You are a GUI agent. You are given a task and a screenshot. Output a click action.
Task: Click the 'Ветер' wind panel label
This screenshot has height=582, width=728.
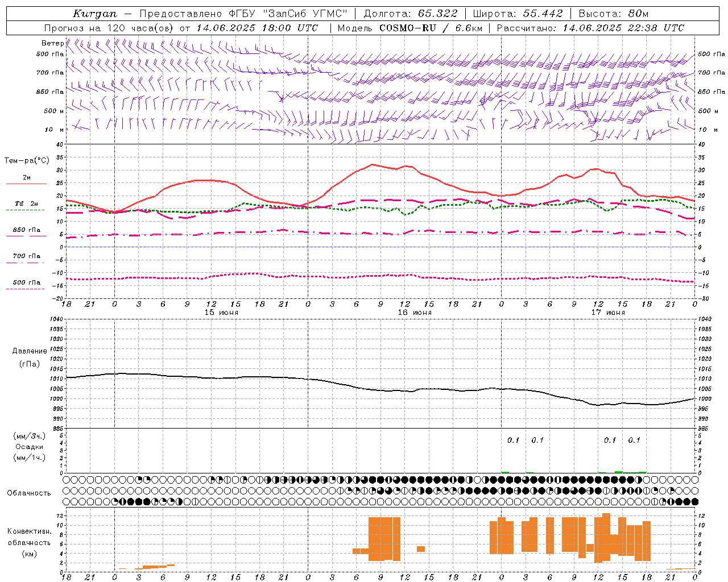click(x=52, y=43)
